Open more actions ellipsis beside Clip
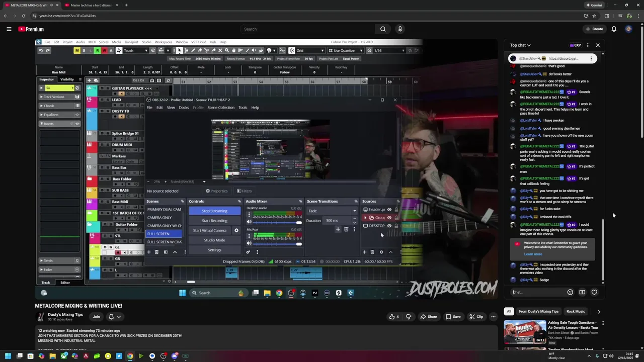Image resolution: width=644 pixels, height=362 pixels. tap(493, 317)
